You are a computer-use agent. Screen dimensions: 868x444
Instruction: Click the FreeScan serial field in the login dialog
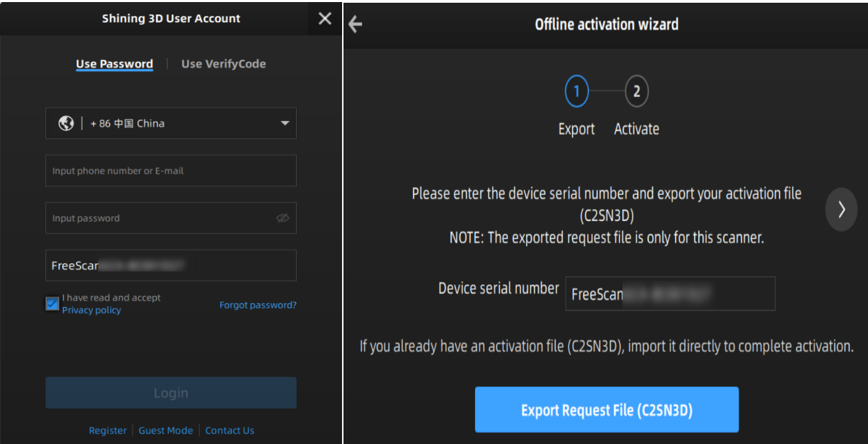click(171, 266)
